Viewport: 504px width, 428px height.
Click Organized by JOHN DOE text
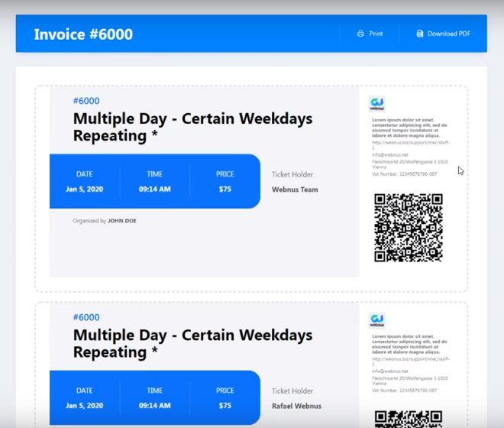coord(105,221)
